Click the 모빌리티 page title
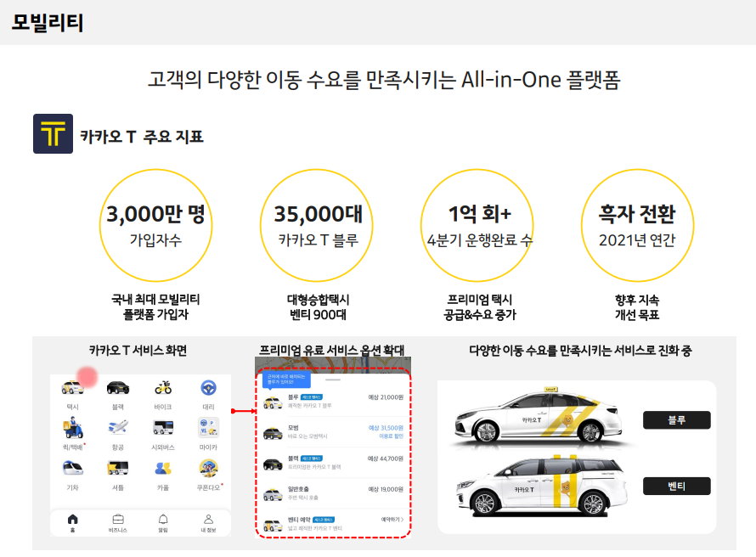 48,23
